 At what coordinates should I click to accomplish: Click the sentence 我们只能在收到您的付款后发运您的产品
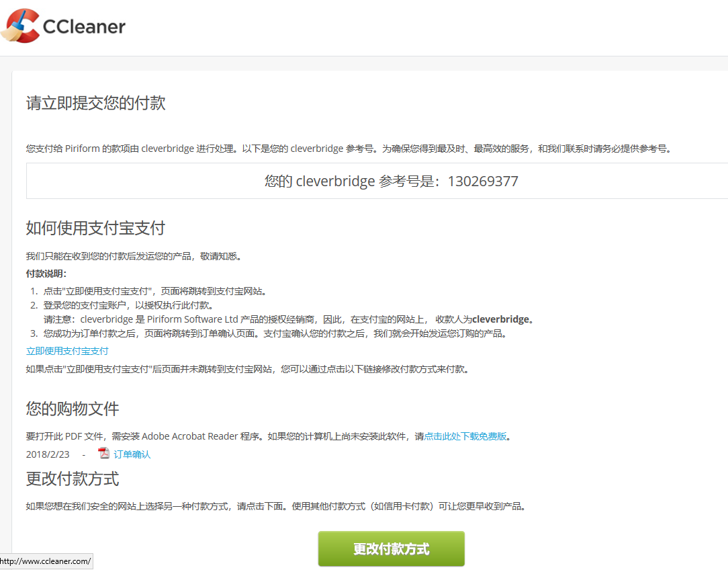coord(134,256)
